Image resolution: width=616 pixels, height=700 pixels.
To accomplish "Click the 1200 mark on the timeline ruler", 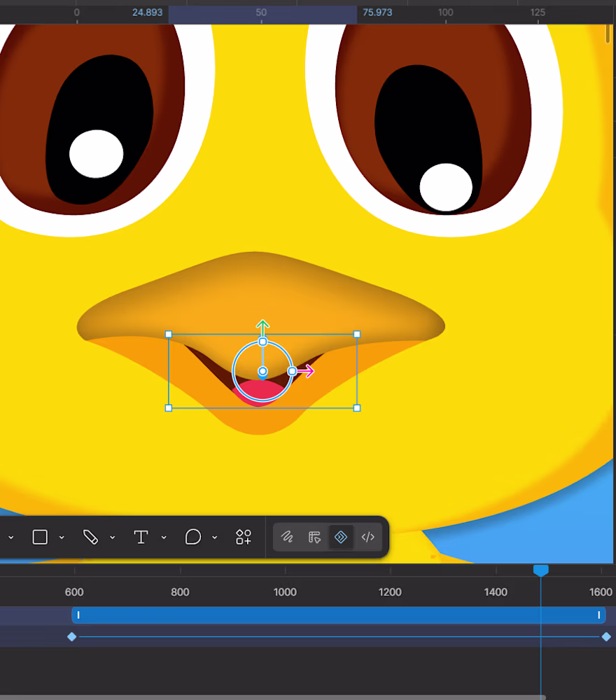I will pyautogui.click(x=390, y=592).
